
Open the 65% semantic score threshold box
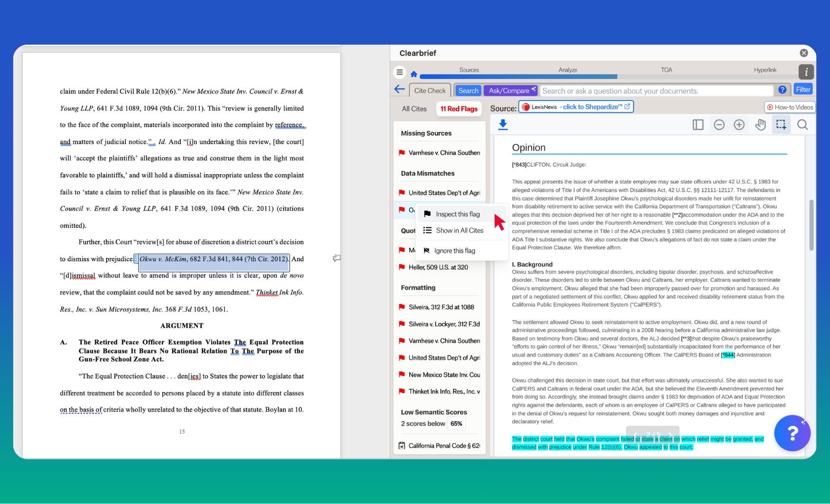pos(456,424)
